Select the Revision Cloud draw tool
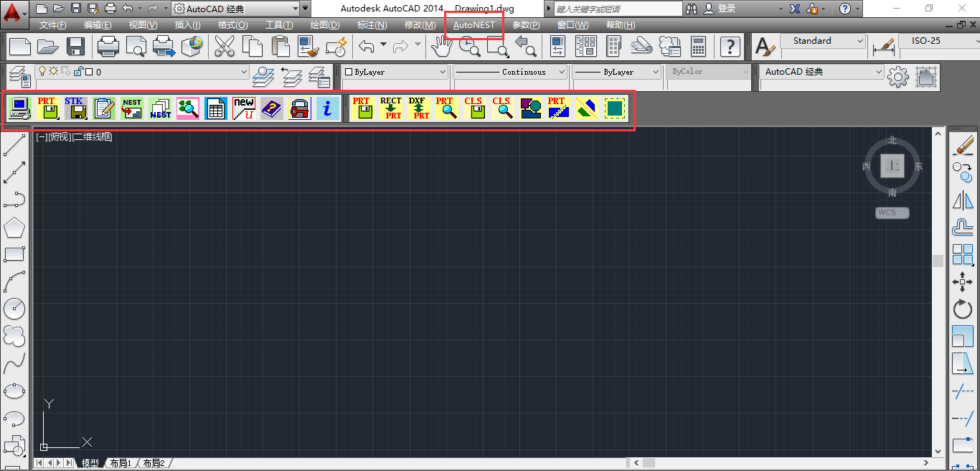Image resolution: width=980 pixels, height=471 pixels. 14,336
